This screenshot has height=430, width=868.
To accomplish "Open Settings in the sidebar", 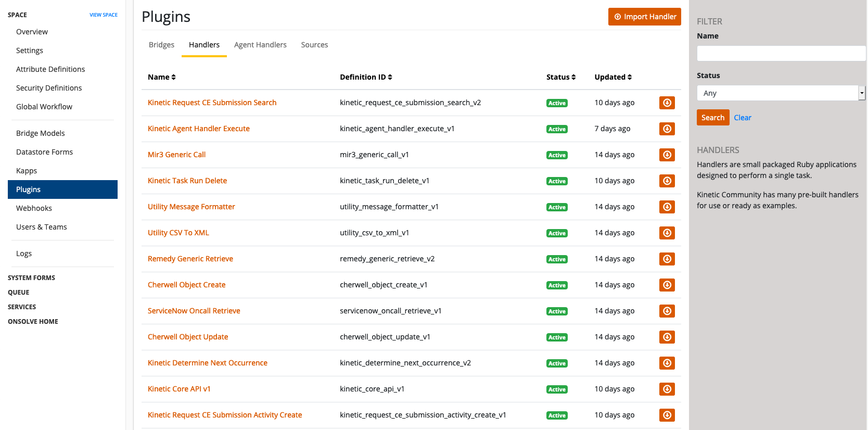I will 30,50.
